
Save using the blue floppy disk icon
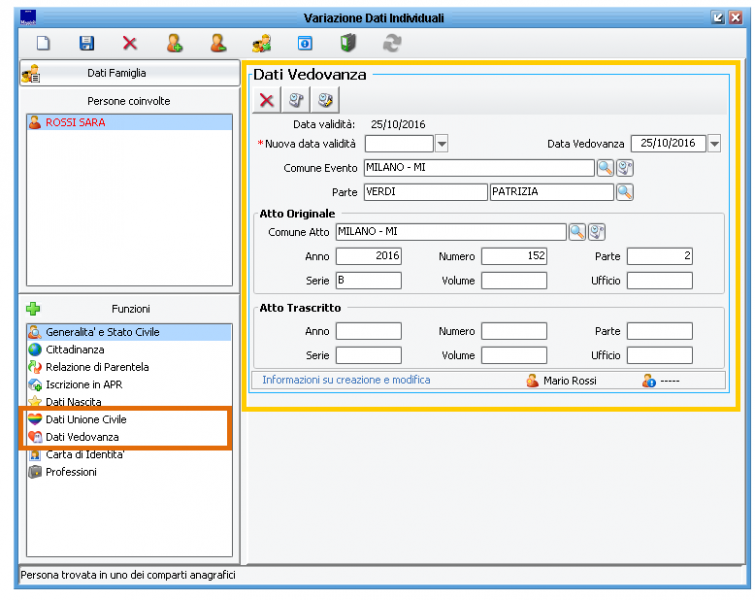[x=86, y=43]
